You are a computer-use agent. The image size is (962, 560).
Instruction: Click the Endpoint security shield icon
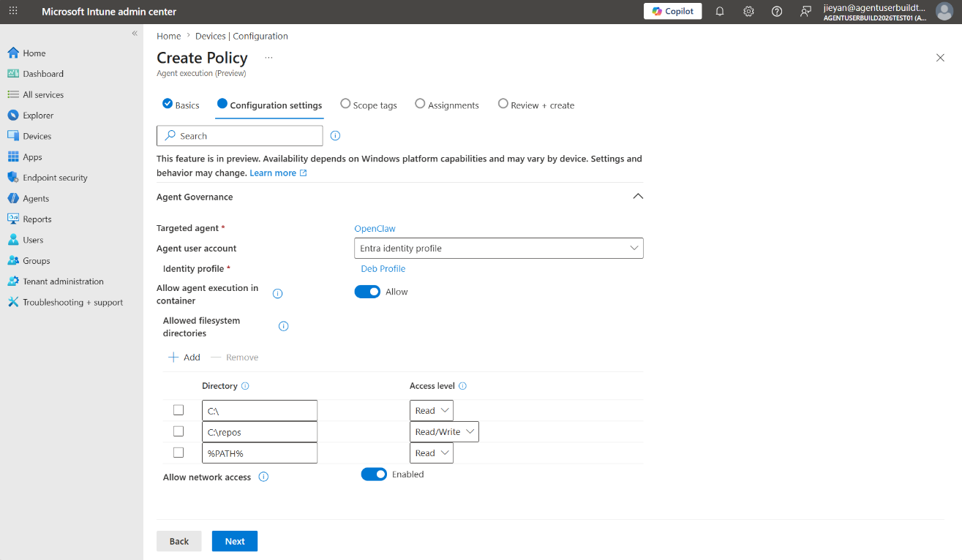pyautogui.click(x=13, y=178)
